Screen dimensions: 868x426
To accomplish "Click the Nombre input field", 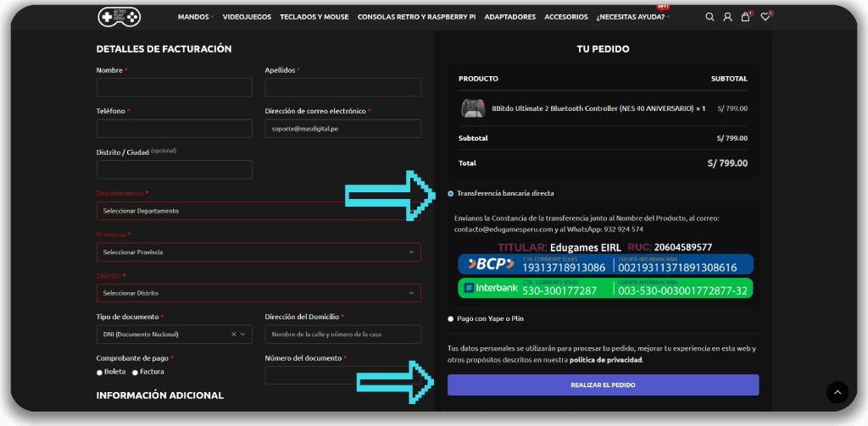I will [175, 87].
